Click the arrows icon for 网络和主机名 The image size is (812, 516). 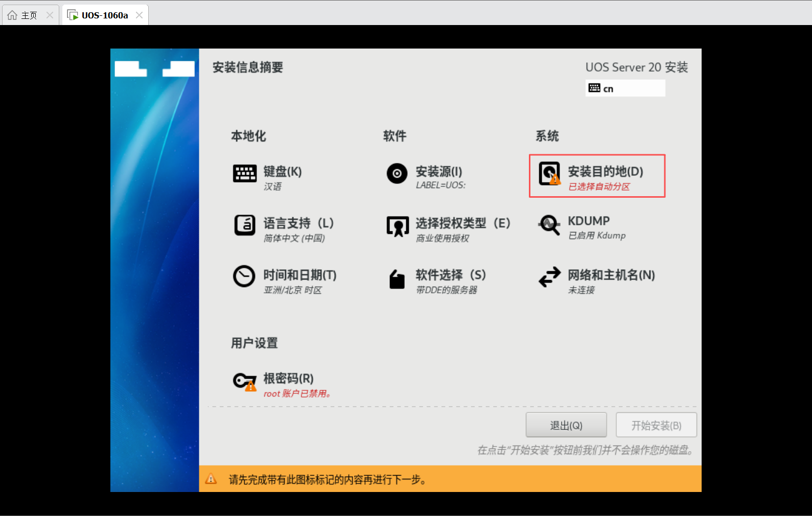pos(549,277)
